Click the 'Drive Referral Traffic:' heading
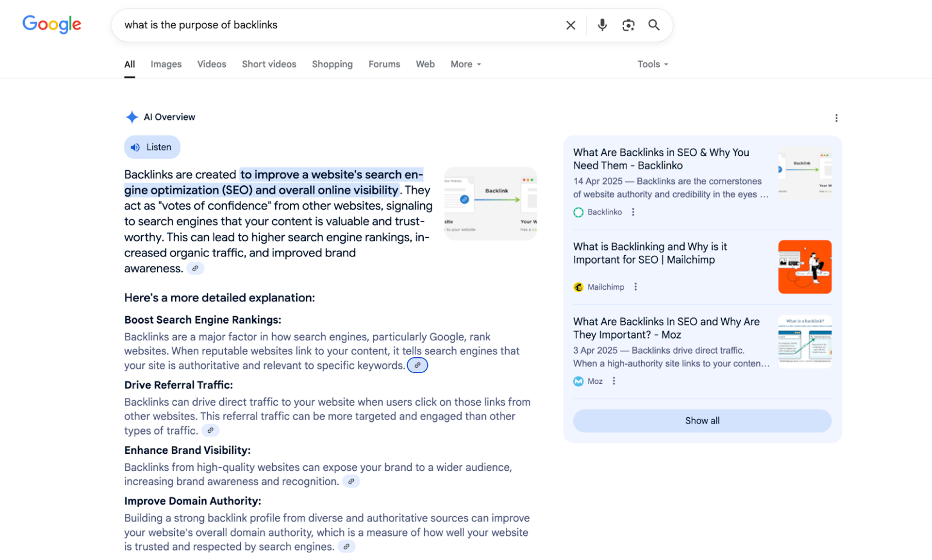This screenshot has height=560, width=932. [x=178, y=385]
